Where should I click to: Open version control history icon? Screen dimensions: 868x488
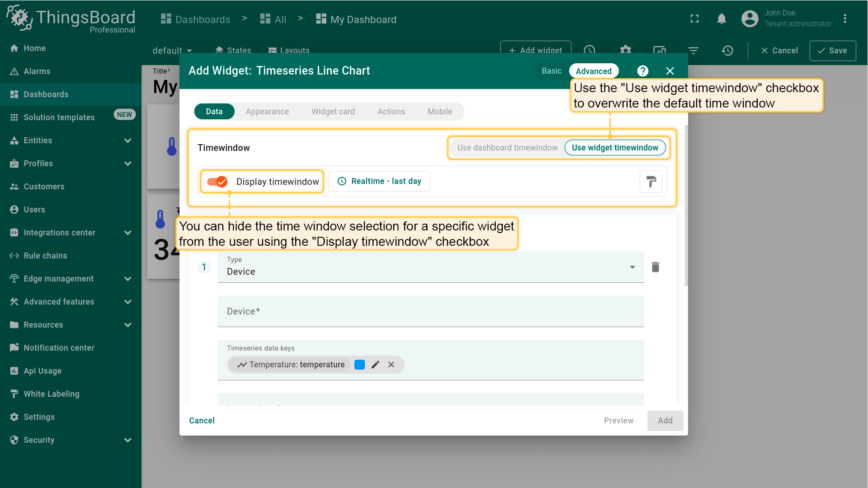[727, 51]
